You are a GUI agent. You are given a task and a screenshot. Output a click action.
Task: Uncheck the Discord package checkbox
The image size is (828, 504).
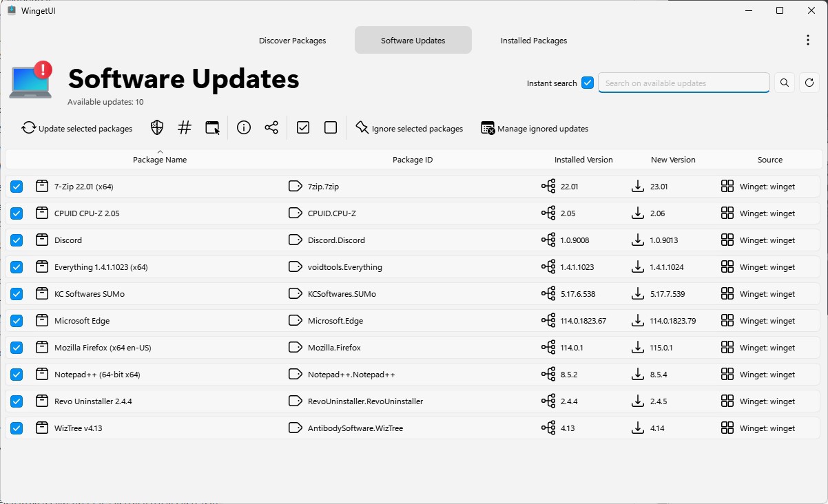(17, 240)
